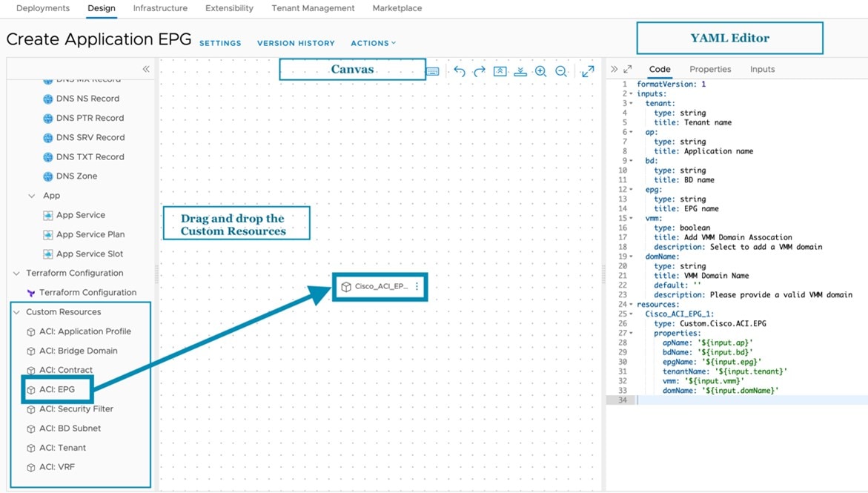Click the ACI: Bridge Domain cube icon
The height and width of the screenshot is (493, 868).
[31, 351]
